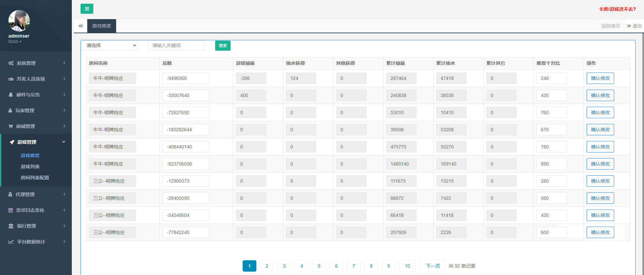Open the 请选择 filter dropdown
Viewport: 644px width, 275px height.
click(x=110, y=45)
